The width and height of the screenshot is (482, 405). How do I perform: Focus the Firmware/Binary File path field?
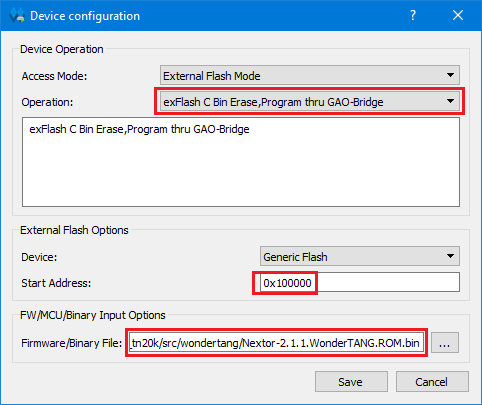(276, 343)
